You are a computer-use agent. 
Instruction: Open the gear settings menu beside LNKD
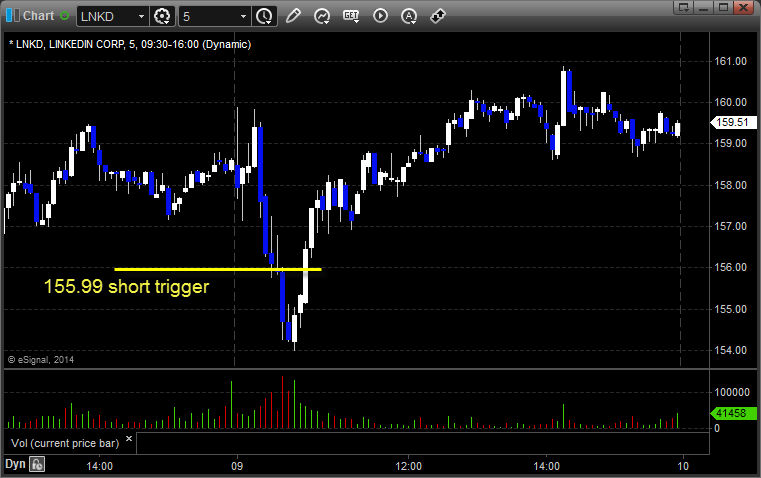[x=162, y=16]
